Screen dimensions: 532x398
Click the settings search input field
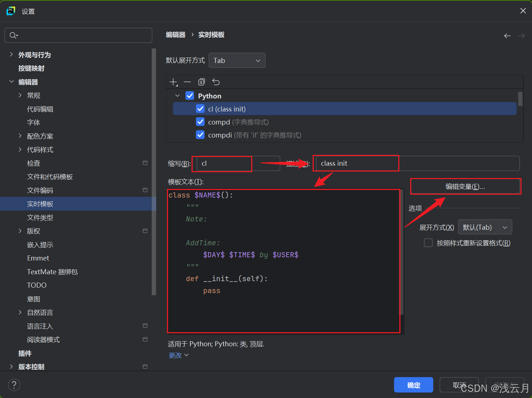point(78,35)
